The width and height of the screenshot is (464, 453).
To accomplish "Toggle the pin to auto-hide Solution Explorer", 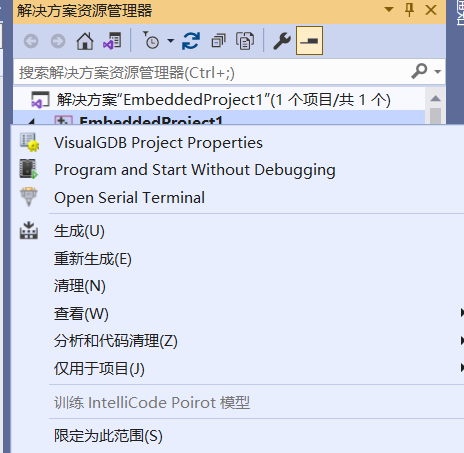I will point(409,10).
